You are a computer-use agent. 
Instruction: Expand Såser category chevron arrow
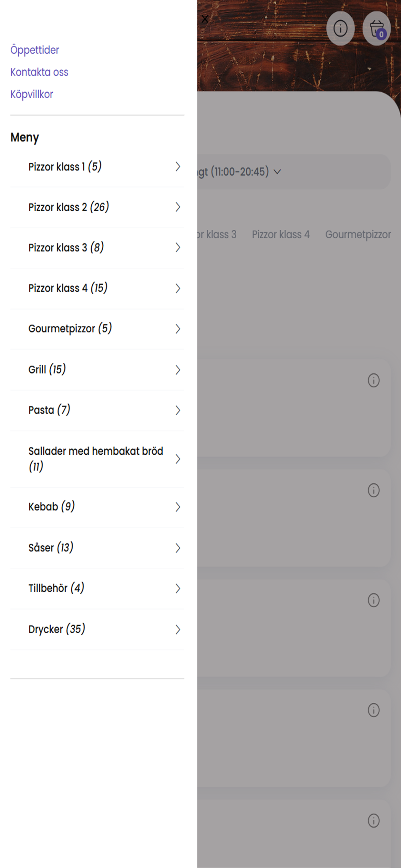point(178,548)
